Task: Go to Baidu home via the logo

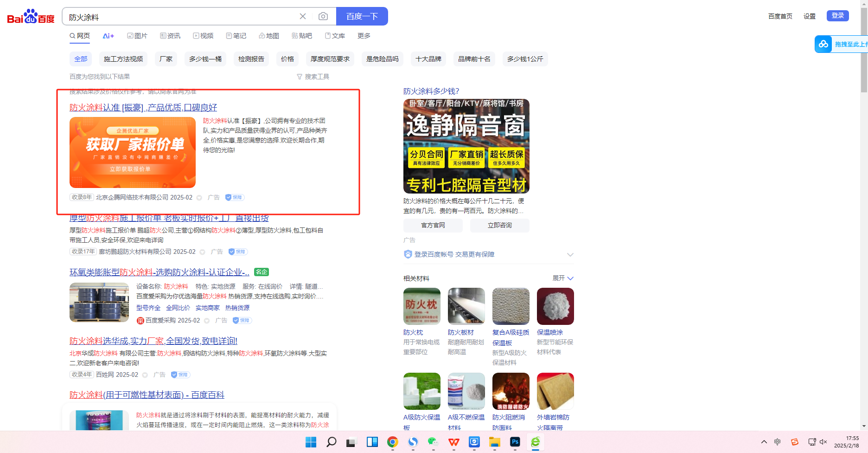Action: 31,16
